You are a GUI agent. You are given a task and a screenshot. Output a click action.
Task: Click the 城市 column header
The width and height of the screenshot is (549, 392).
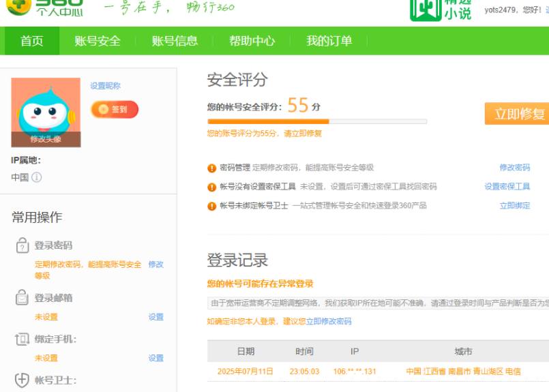[463, 351]
